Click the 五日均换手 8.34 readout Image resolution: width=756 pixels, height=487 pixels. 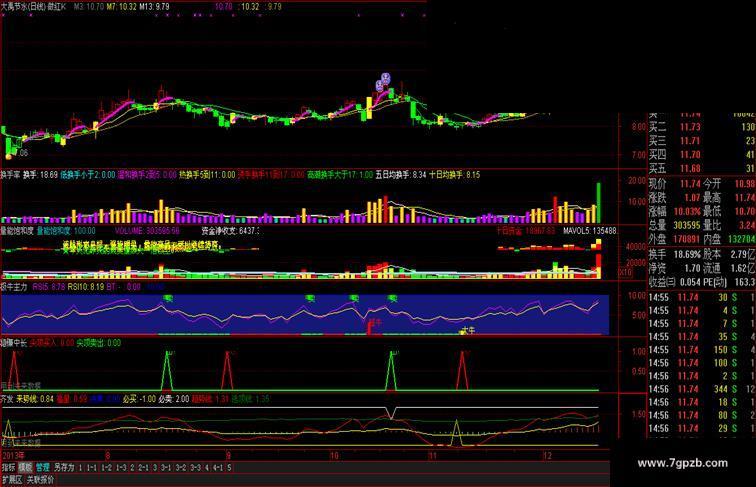tap(401, 175)
